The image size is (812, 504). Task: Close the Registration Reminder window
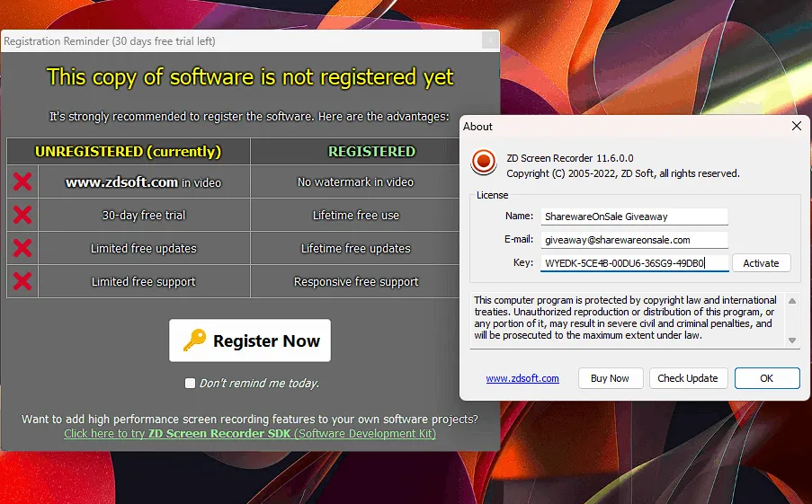(489, 41)
